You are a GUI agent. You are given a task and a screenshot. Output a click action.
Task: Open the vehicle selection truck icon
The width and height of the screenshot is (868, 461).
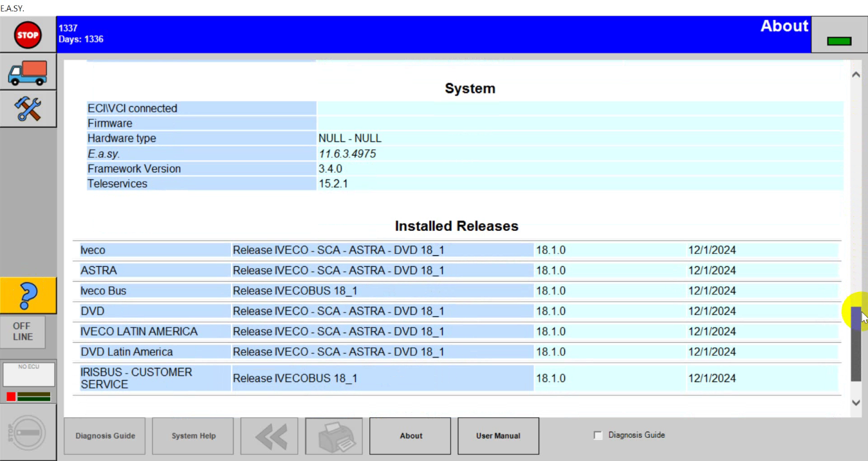coord(28,73)
